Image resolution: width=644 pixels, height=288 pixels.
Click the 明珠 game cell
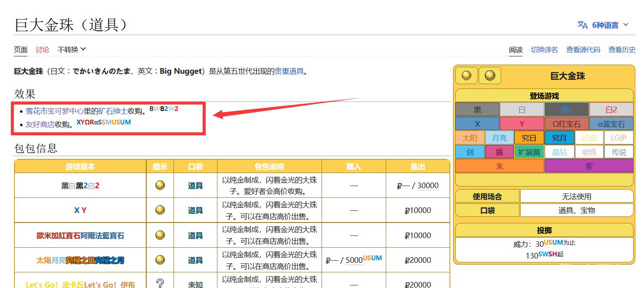(x=589, y=152)
